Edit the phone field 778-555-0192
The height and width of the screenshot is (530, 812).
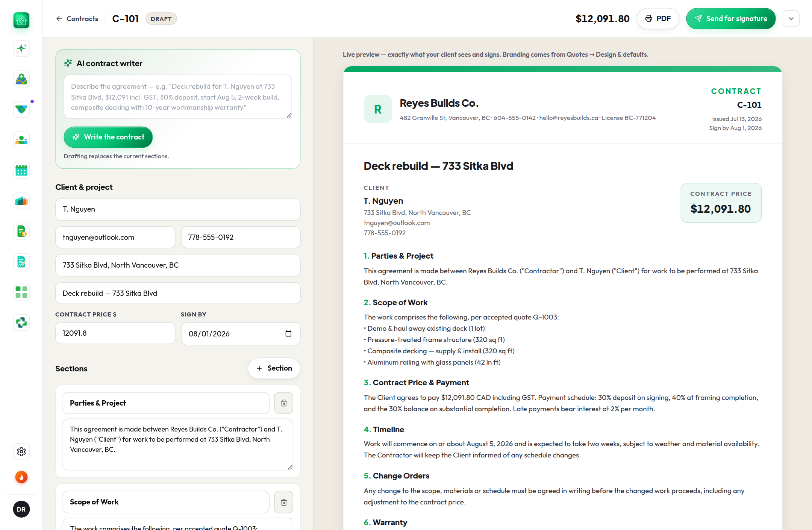[x=241, y=237]
